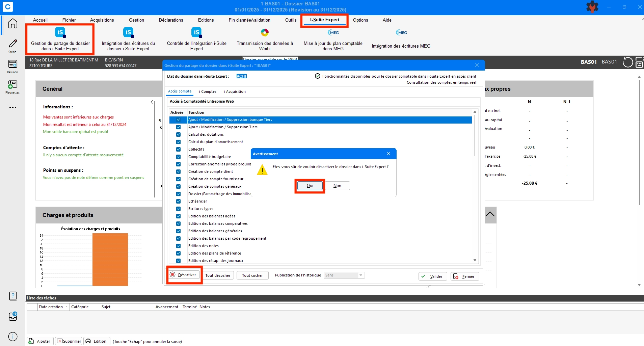Open Contrôle de l'intégration i-Suite Expert
Screen dimensions: 644x346
tap(196, 41)
